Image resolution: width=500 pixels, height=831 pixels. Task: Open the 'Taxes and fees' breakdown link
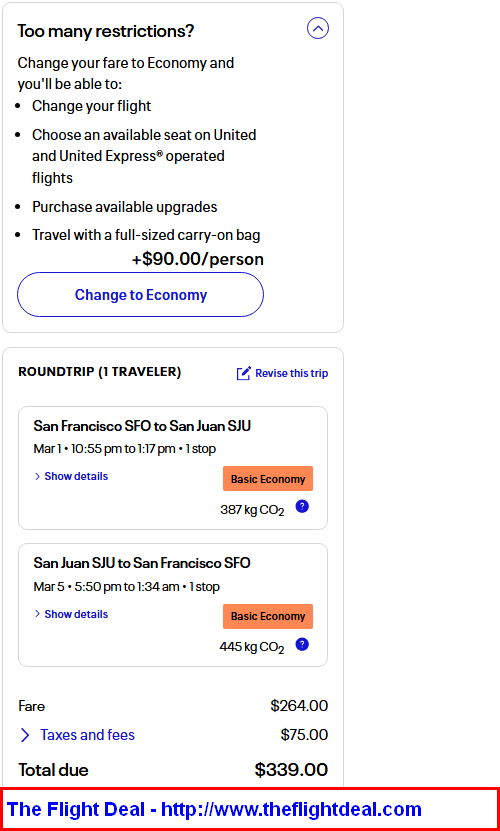pos(87,735)
